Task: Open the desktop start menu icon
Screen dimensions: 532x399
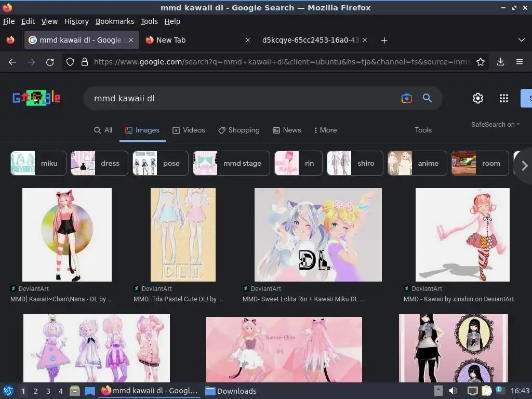Action: (x=8, y=391)
